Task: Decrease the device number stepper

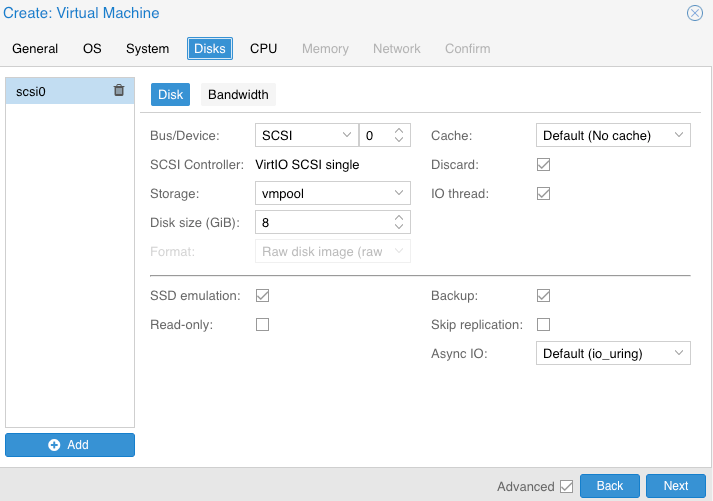Action: click(x=399, y=140)
